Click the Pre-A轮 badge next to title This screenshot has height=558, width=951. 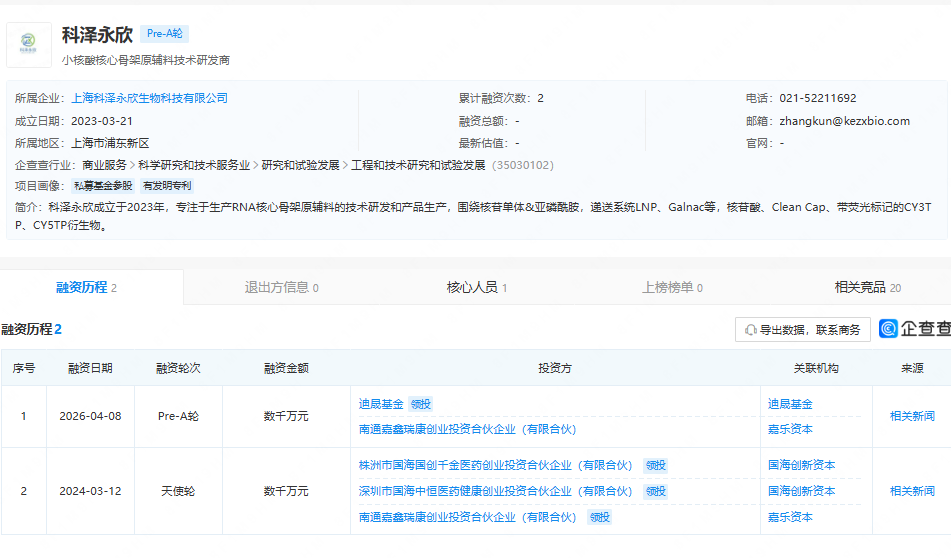[x=164, y=34]
